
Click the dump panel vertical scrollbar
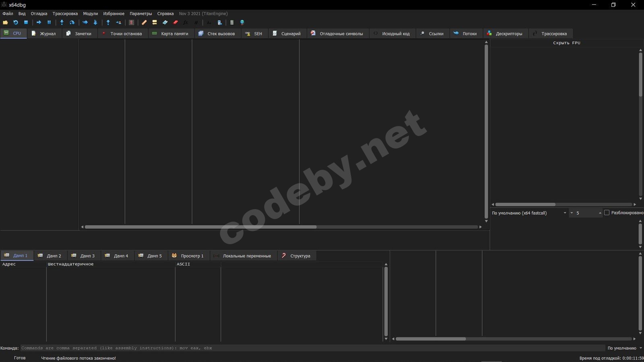click(x=386, y=302)
